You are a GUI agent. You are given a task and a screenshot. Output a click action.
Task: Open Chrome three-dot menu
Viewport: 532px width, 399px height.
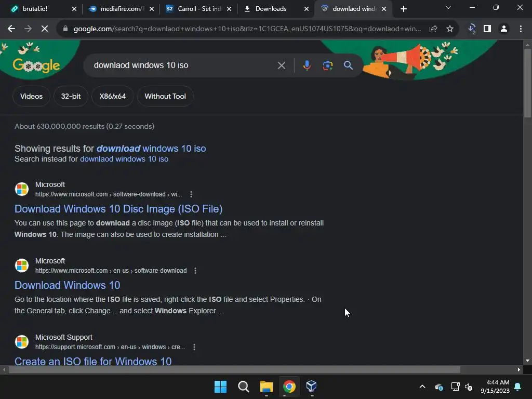pyautogui.click(x=521, y=29)
